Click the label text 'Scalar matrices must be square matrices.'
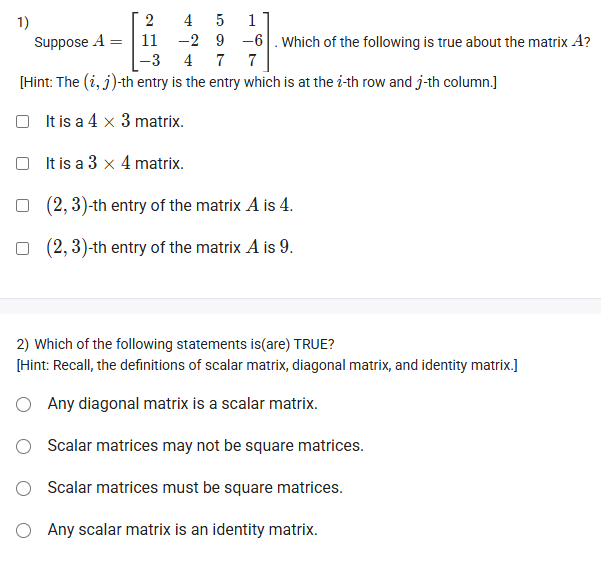 tap(195, 488)
